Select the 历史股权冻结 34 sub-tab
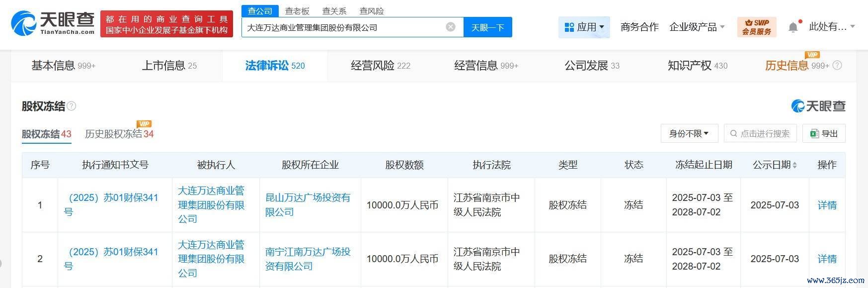The image size is (868, 288). [x=119, y=134]
